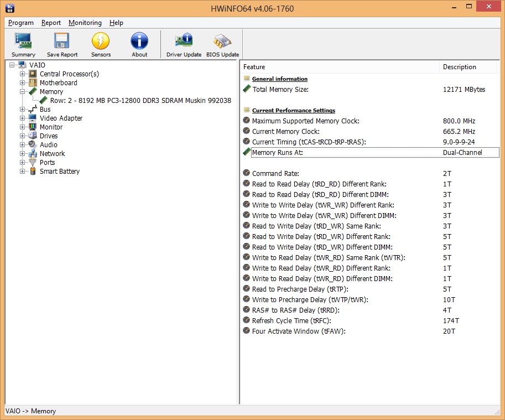Click the HWiNFO64 title bar app icon

point(9,8)
